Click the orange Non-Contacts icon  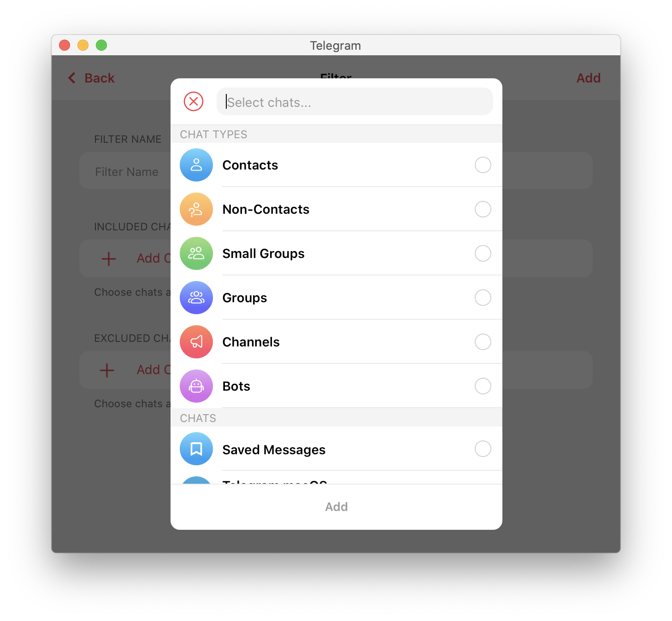tap(196, 209)
